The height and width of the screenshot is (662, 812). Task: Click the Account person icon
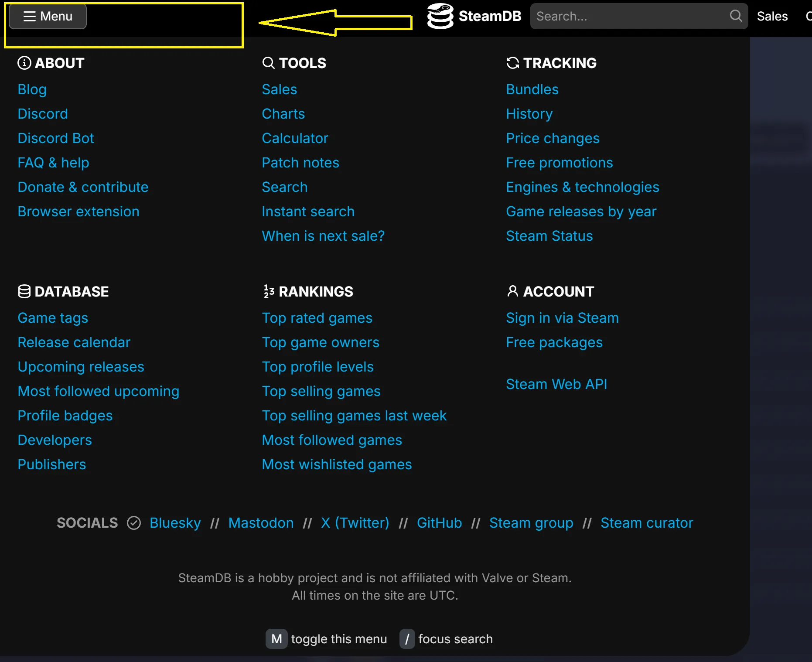pos(513,291)
